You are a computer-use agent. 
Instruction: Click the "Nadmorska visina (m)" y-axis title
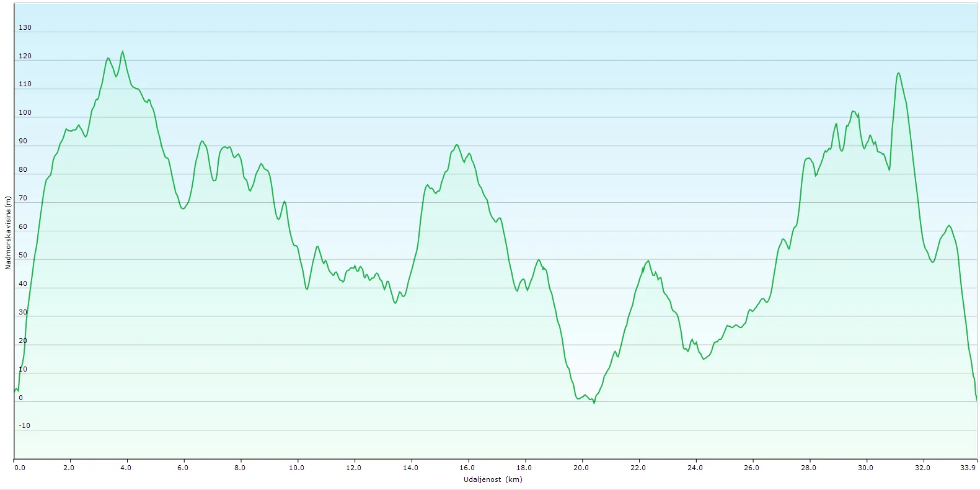(x=8, y=233)
